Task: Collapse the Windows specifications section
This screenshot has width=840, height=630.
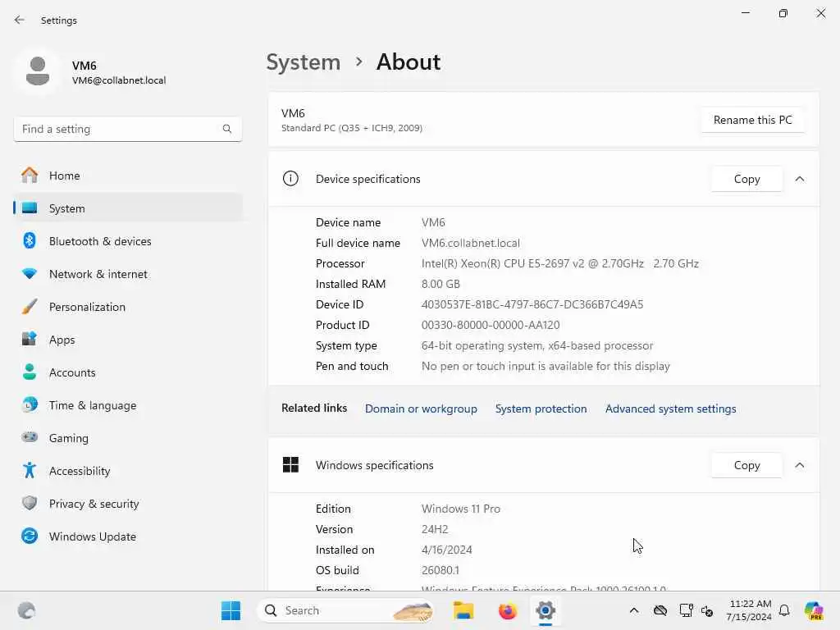Action: pyautogui.click(x=799, y=464)
